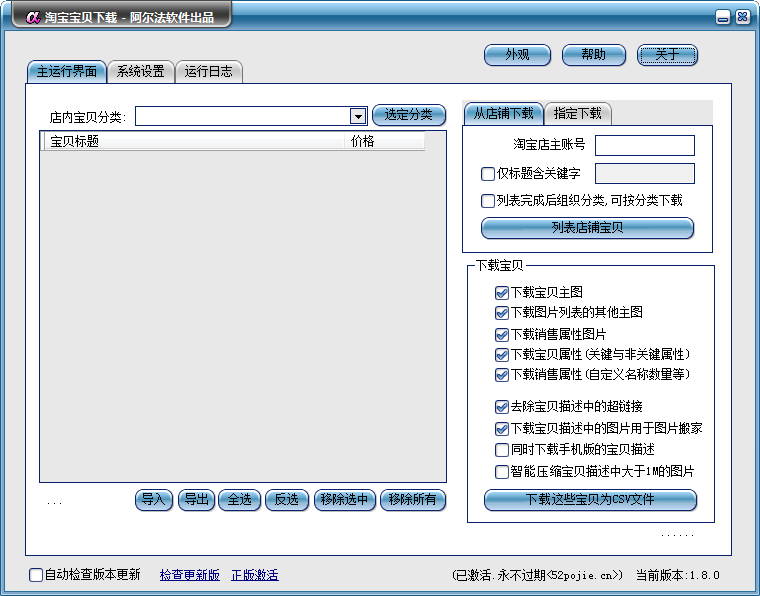Open the 正版激活 link

(255, 575)
